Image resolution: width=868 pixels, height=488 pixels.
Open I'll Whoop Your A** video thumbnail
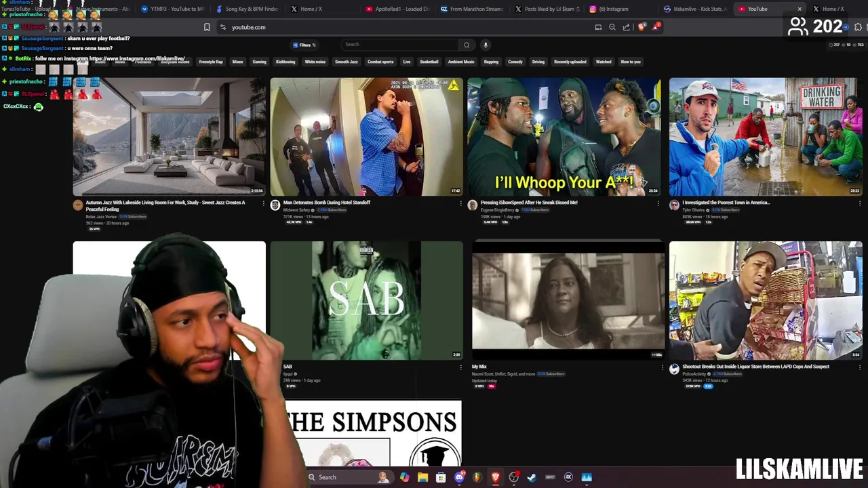pos(564,137)
